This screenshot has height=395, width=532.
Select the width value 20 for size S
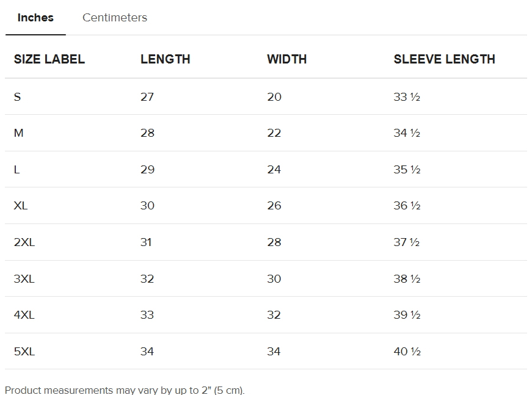(274, 96)
